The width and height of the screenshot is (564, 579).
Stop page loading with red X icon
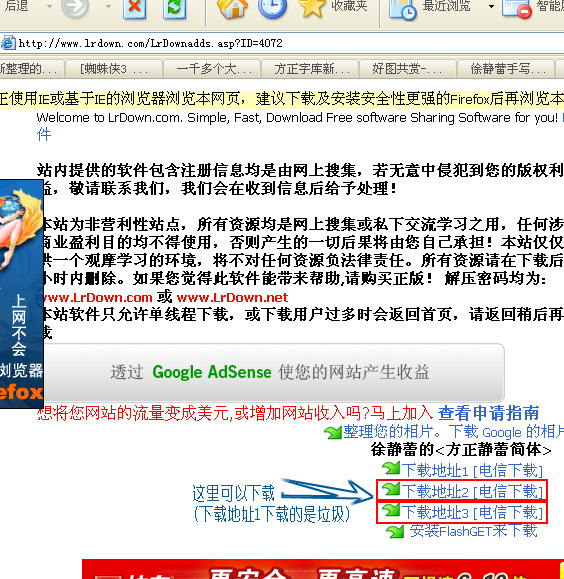(134, 8)
